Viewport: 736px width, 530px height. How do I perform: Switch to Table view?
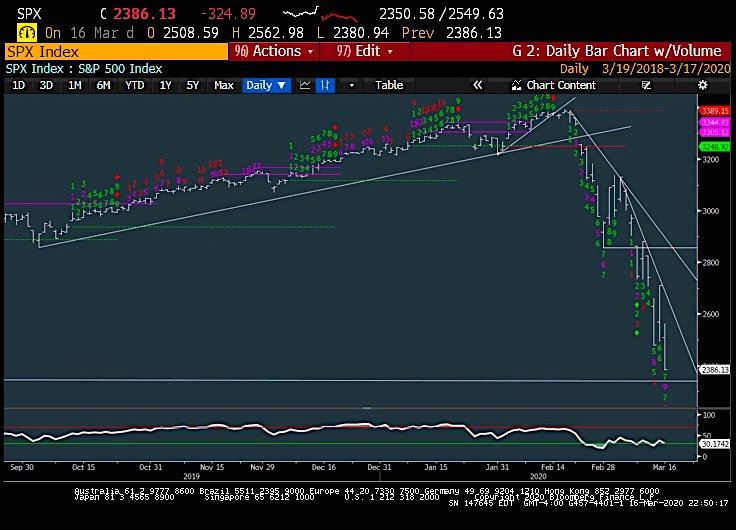click(389, 85)
